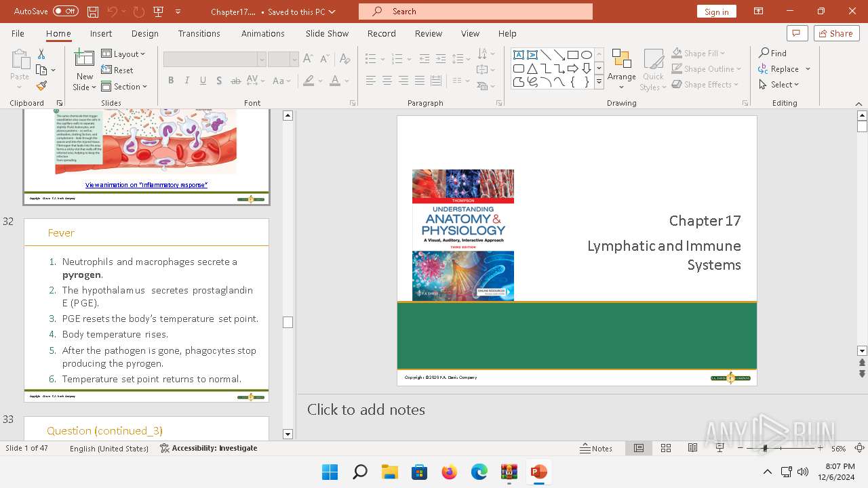The height and width of the screenshot is (488, 868).
Task: Click the Cut scissors icon
Action: [x=41, y=54]
